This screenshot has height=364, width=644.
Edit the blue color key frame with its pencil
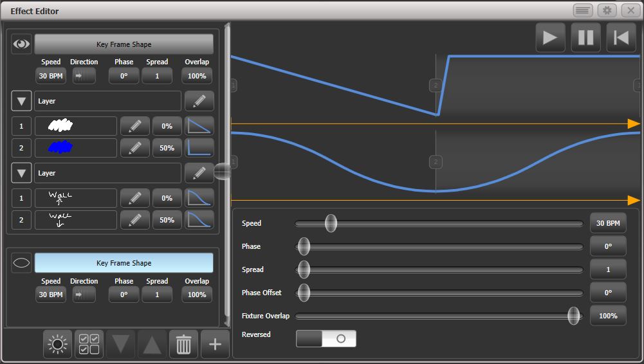[x=134, y=148]
